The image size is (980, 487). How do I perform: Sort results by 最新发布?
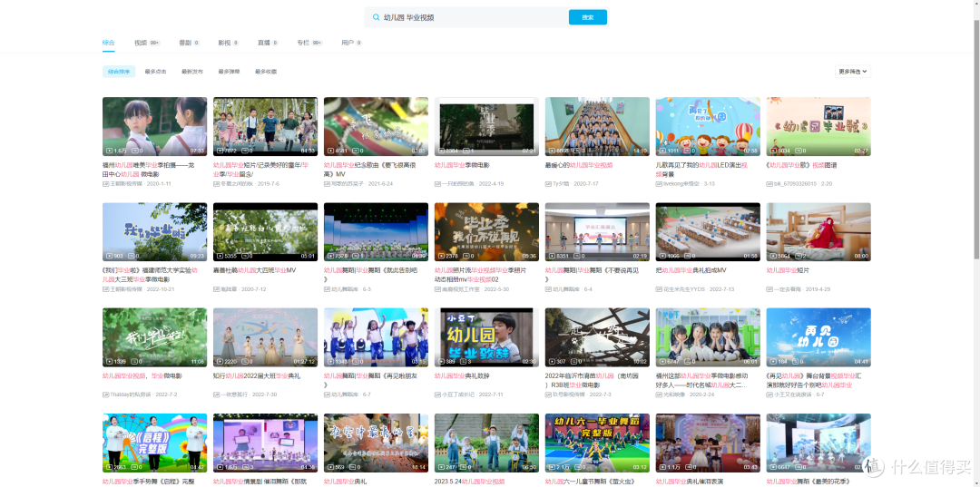192,71
